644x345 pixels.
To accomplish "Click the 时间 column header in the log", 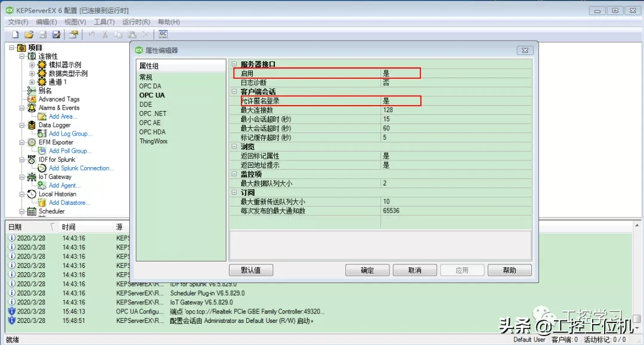I will [85, 227].
